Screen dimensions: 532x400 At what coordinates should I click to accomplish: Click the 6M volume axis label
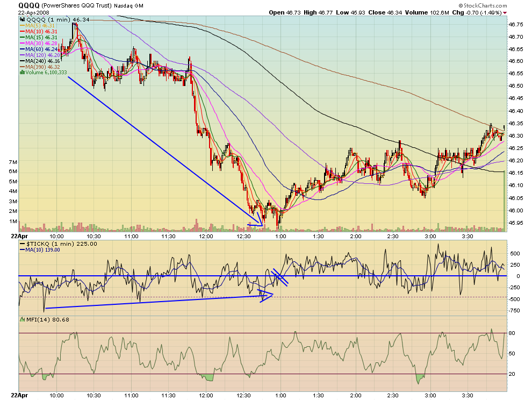[x=12, y=172]
